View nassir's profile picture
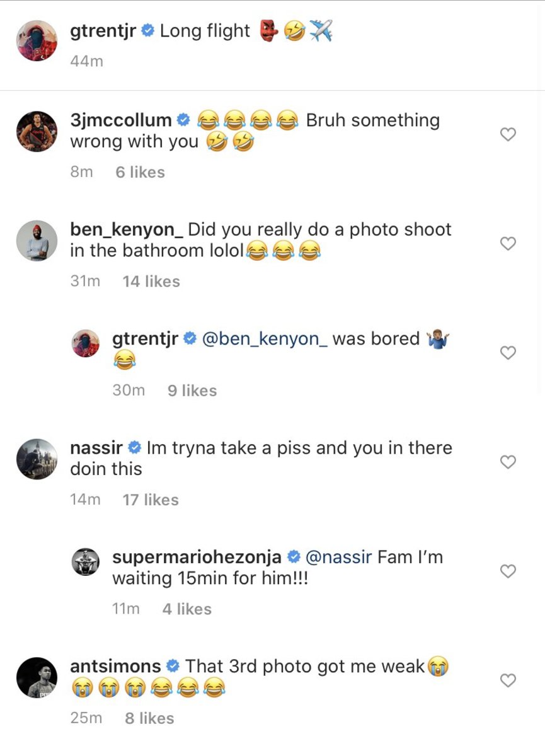545x756 pixels. coord(37,459)
